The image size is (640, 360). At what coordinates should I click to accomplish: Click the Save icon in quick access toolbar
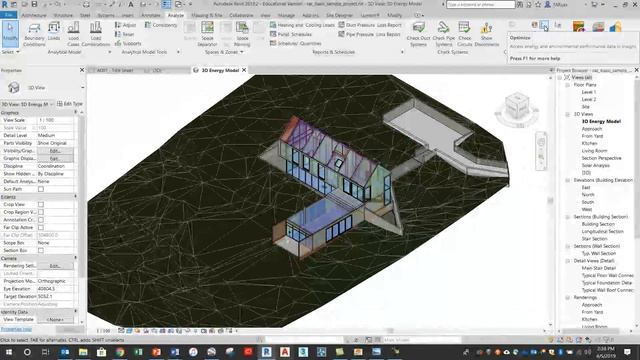point(34,4)
